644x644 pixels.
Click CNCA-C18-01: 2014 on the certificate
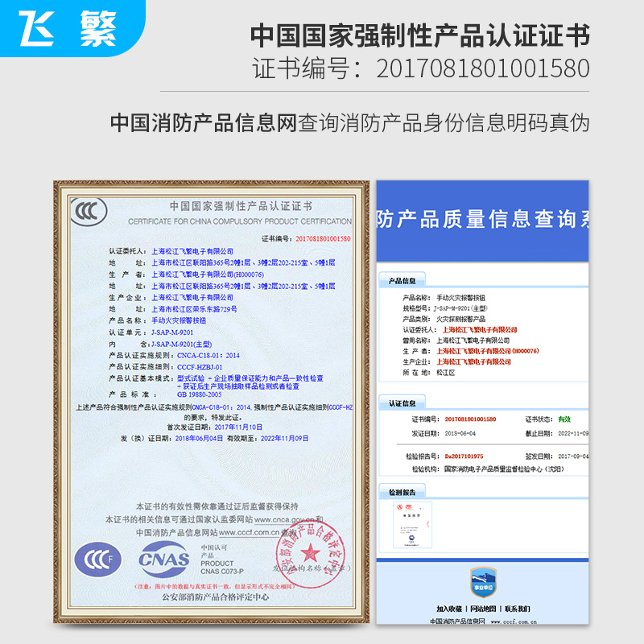coord(208,355)
